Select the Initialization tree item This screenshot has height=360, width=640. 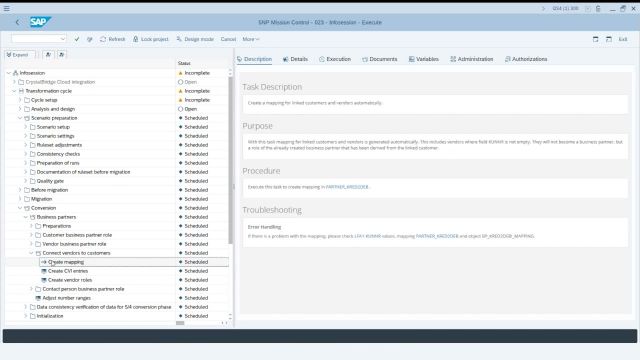click(50, 316)
